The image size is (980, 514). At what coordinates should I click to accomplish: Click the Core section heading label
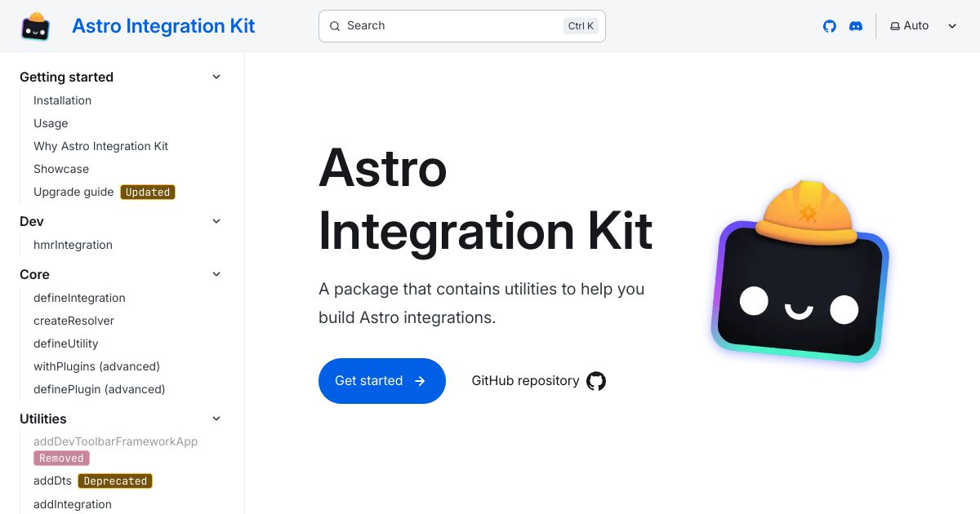click(x=34, y=274)
